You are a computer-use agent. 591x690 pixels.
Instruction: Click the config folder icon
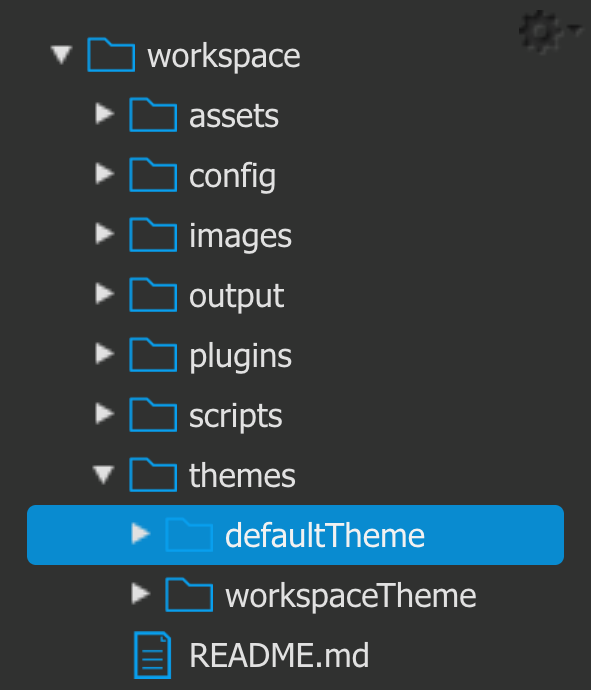[153, 175]
